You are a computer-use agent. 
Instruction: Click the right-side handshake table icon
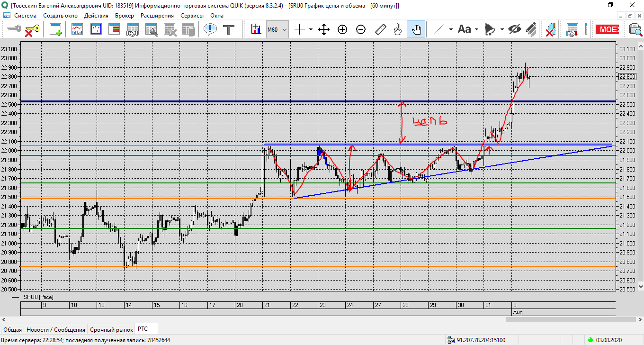[573, 29]
